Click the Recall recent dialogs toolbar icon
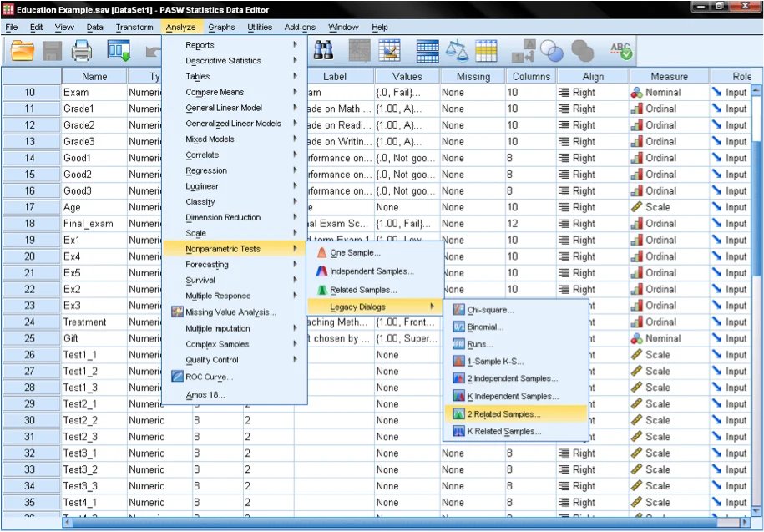The height and width of the screenshot is (532, 764). [x=119, y=51]
